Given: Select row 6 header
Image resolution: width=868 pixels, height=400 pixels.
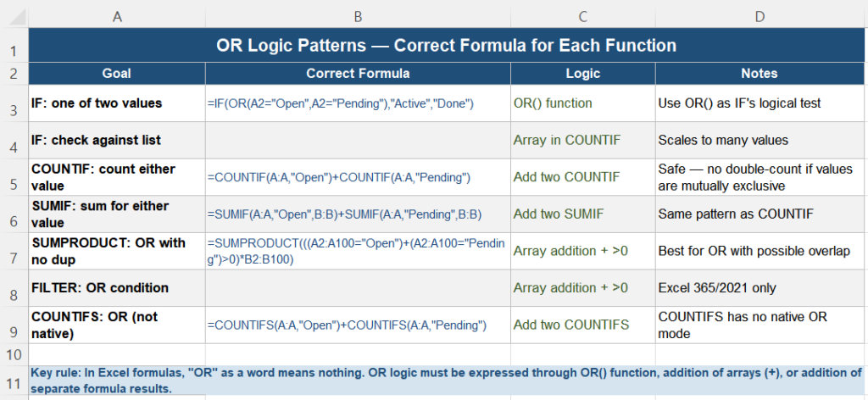Looking at the screenshot, I should coord(14,214).
